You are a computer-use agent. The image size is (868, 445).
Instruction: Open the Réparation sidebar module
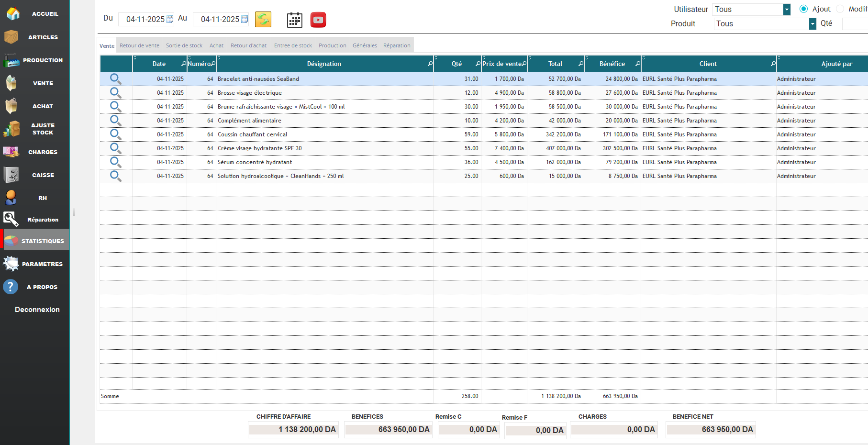point(35,220)
